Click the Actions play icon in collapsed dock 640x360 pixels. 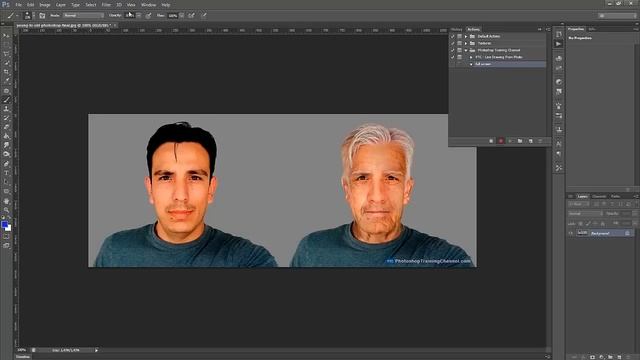click(559, 44)
